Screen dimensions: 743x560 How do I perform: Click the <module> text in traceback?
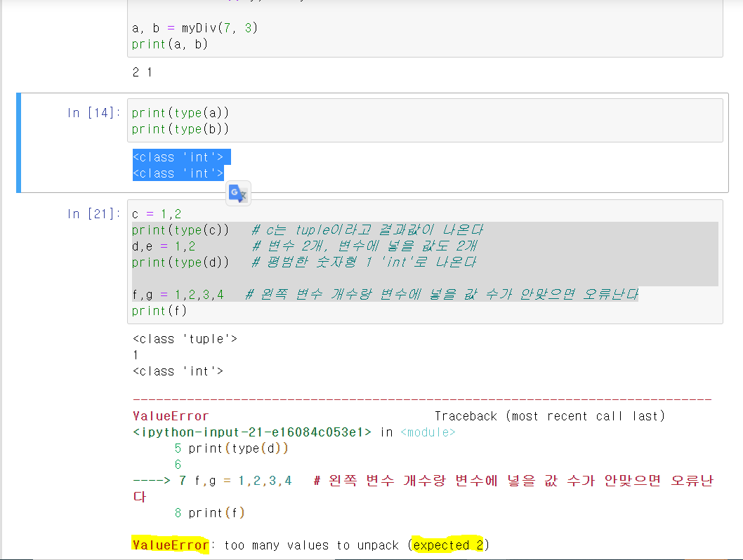428,432
